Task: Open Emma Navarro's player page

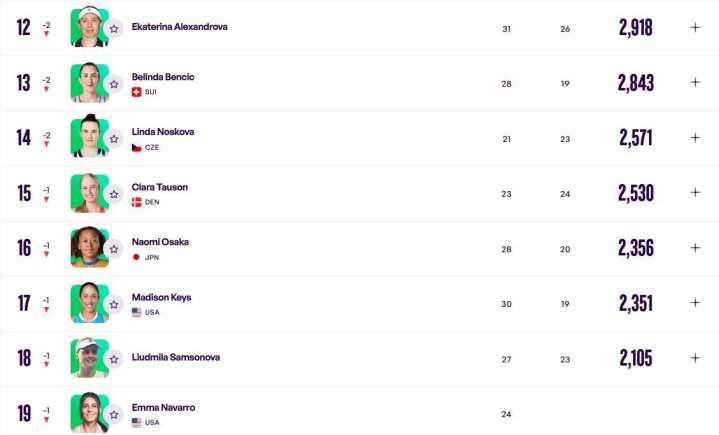Action: coord(161,407)
